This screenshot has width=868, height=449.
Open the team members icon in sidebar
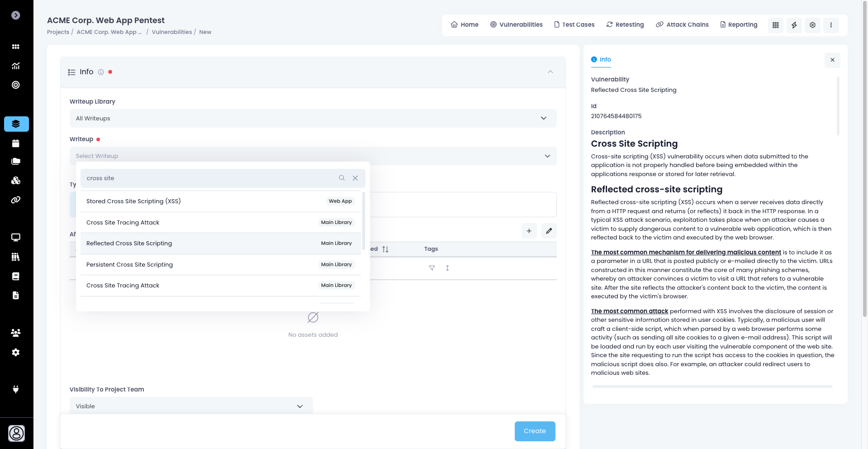[x=16, y=333]
